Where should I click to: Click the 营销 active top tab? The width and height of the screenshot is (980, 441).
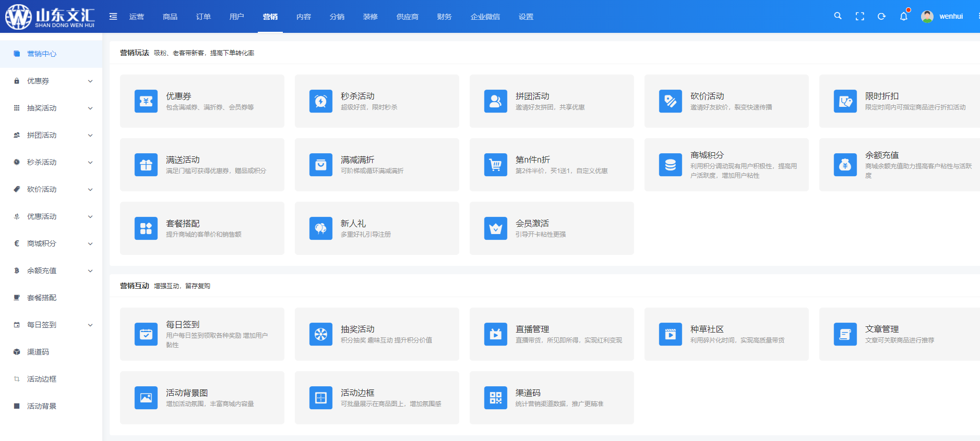pyautogui.click(x=270, y=17)
